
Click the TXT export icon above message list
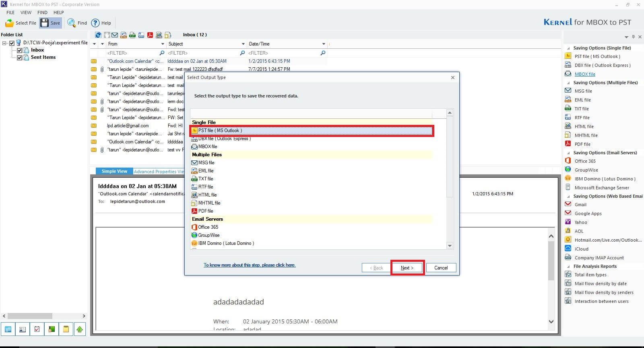click(132, 35)
